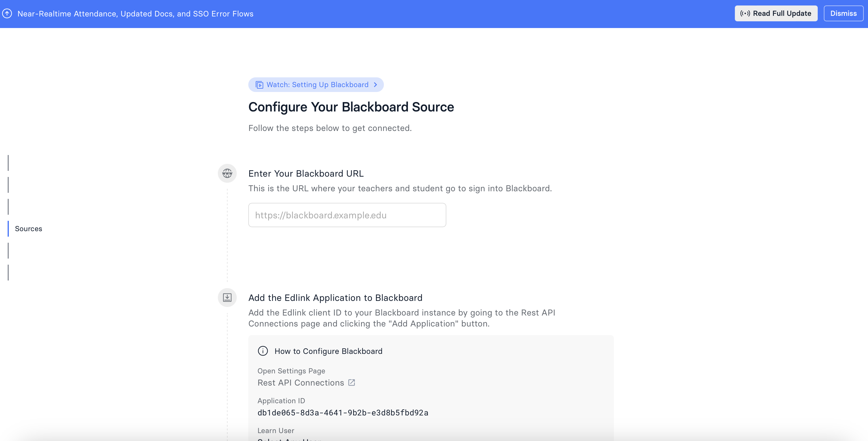Click chevron arrow on Watch Setting Up Blackboard

click(x=375, y=85)
